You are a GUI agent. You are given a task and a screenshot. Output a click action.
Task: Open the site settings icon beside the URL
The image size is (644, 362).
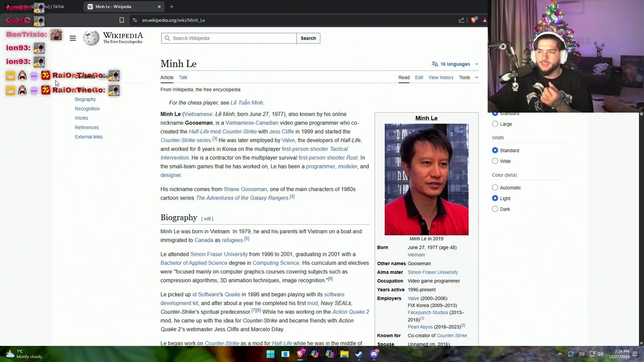click(x=134, y=20)
